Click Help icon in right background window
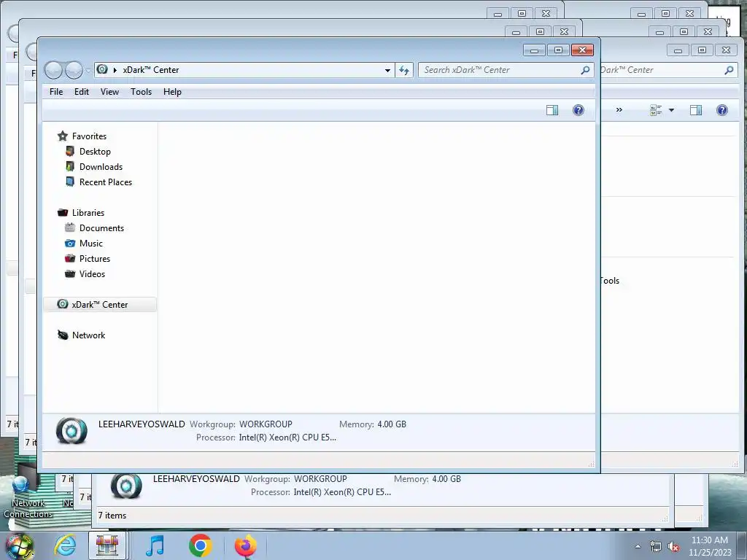 [721, 110]
